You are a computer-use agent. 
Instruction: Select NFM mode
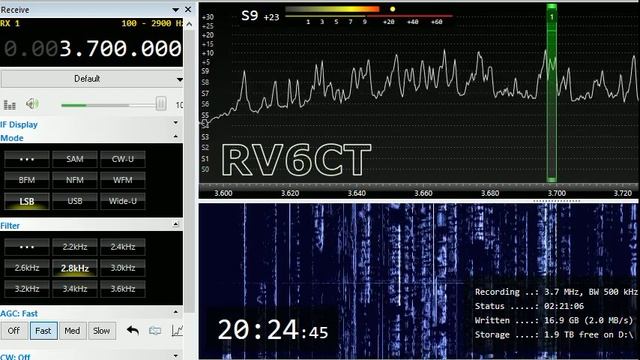pos(75,180)
